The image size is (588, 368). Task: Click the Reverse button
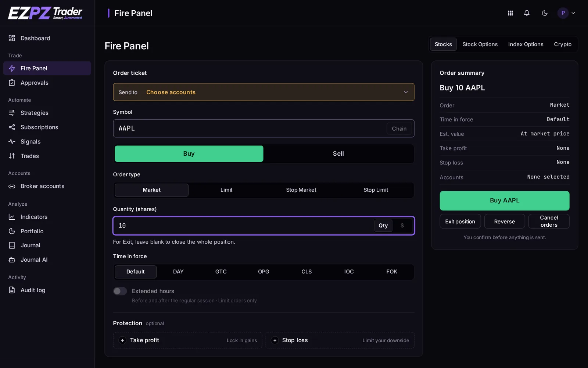(504, 222)
